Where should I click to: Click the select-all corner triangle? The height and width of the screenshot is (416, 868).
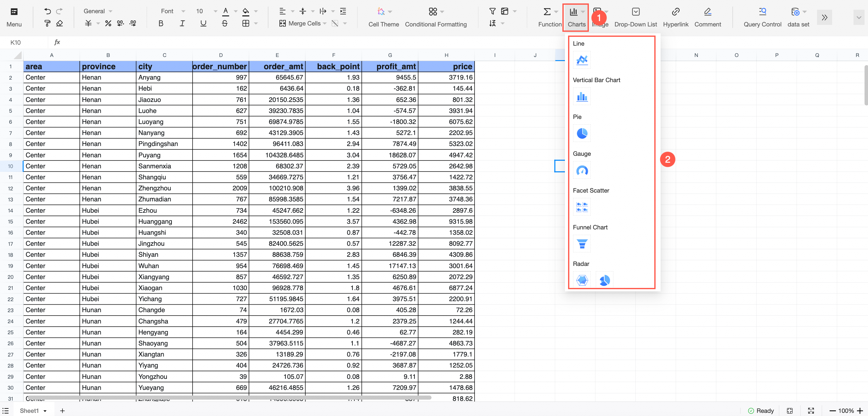[x=18, y=55]
